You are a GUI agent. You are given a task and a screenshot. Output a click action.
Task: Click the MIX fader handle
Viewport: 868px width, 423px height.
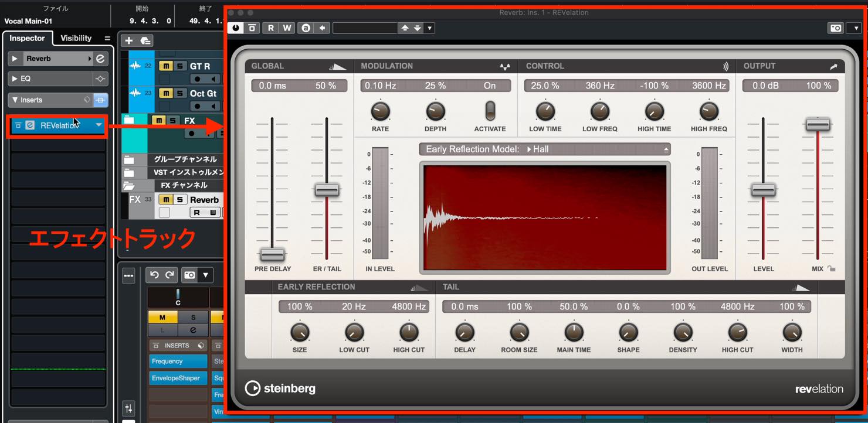(x=818, y=124)
